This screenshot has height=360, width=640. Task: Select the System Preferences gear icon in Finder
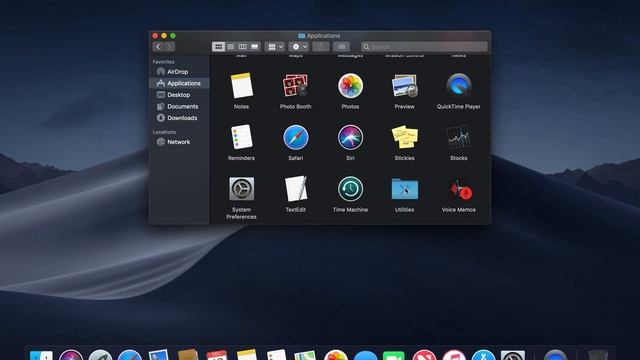pos(241,189)
